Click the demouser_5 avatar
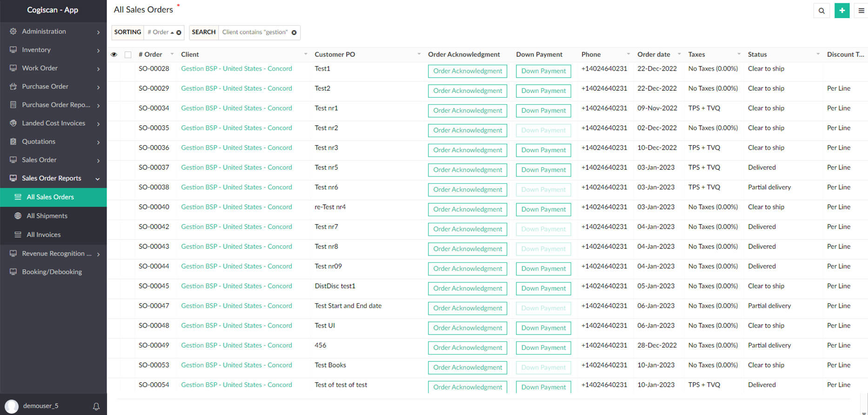Viewport: 868px width, 415px height. pos(11,406)
